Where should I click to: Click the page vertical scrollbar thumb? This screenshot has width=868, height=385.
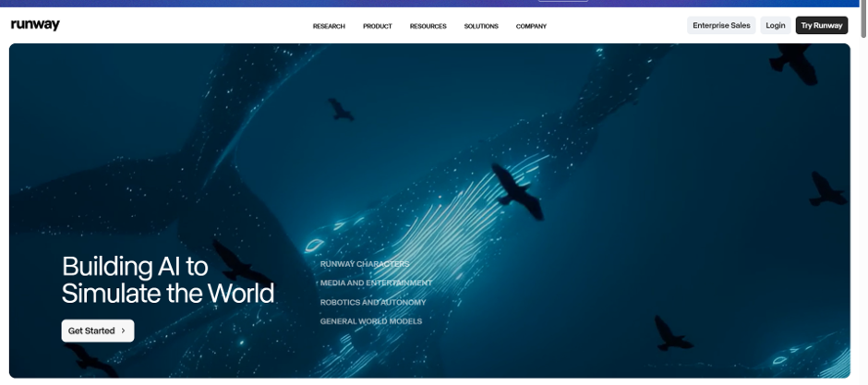(863, 18)
